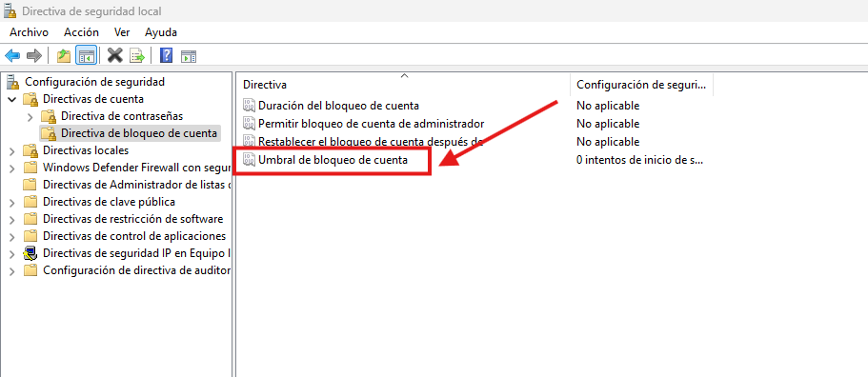This screenshot has height=377, width=868.
Task: Click the Export list toolbar icon
Action: pyautogui.click(x=137, y=55)
